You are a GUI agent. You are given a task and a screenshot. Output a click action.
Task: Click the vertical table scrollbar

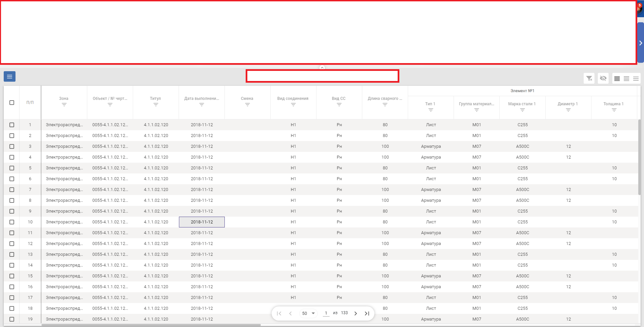point(639,157)
